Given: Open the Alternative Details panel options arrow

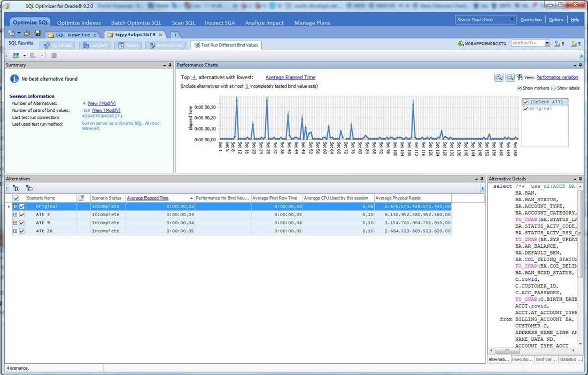Looking at the screenshot, I should click(575, 179).
